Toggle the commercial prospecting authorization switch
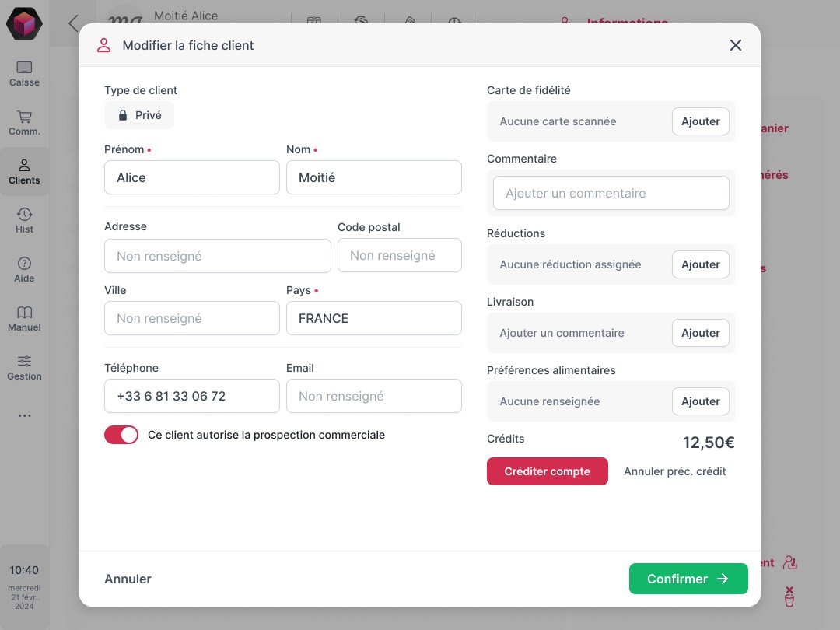Screen dimensions: 840x630 pos(121,435)
